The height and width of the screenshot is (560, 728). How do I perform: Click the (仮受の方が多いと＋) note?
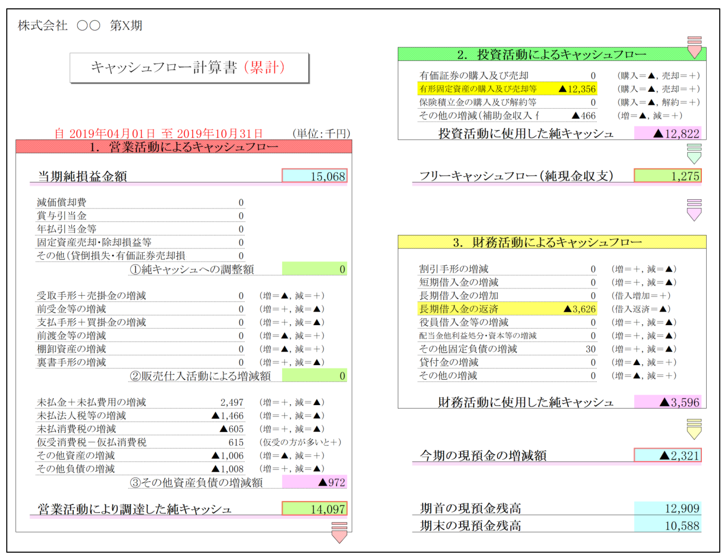pyautogui.click(x=300, y=442)
